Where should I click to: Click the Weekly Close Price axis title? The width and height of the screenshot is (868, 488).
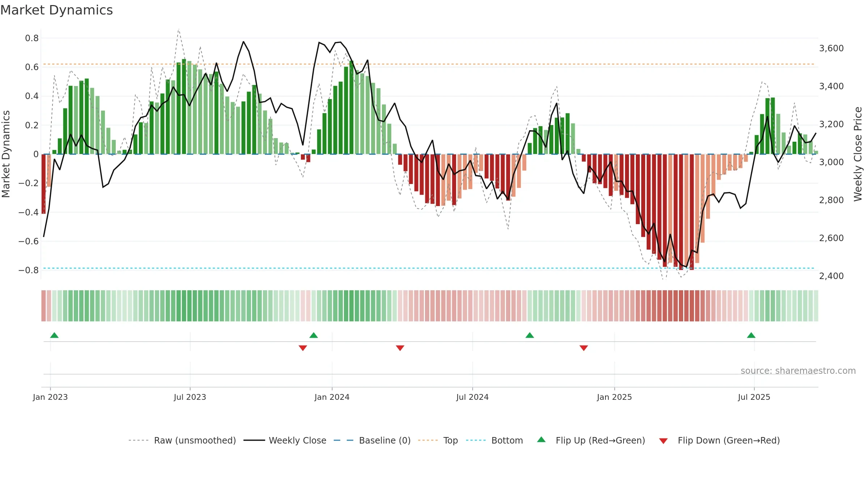[858, 154]
